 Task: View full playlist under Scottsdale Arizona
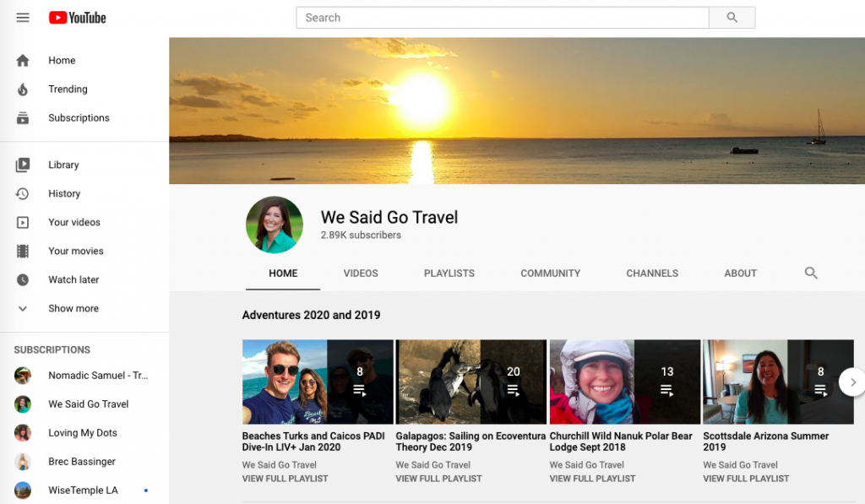coord(746,479)
